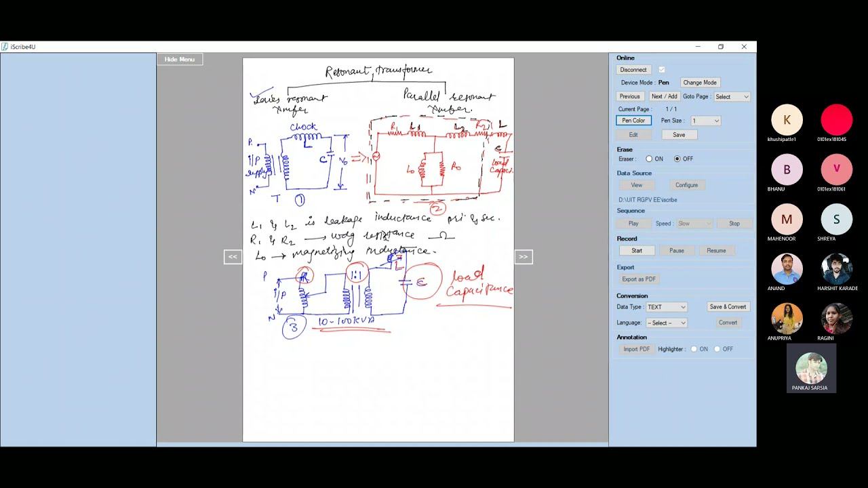Start recording
Viewport: 868px width, 488px height.
[x=637, y=251]
